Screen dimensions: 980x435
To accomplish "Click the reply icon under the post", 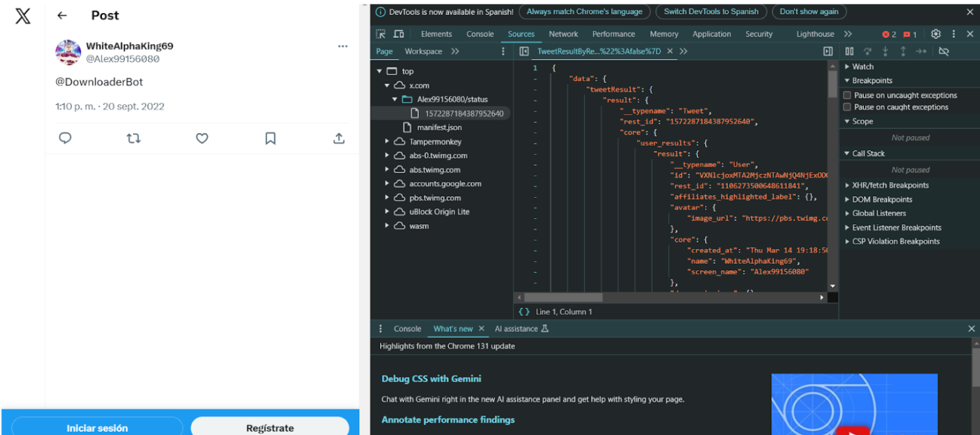I will tap(65, 138).
